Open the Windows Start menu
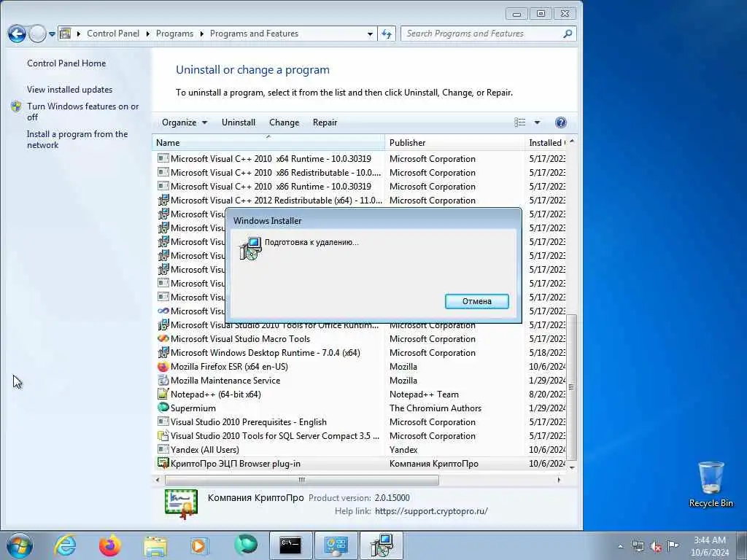The height and width of the screenshot is (560, 747). click(x=20, y=545)
